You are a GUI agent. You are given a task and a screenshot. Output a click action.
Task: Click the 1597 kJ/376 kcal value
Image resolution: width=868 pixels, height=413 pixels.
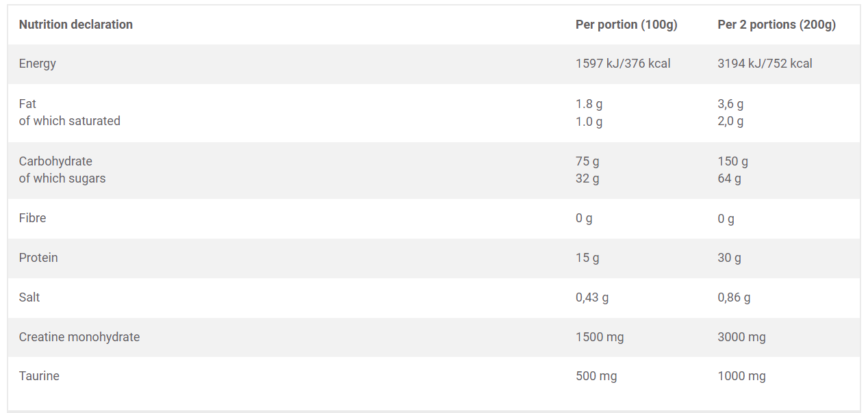pyautogui.click(x=623, y=64)
